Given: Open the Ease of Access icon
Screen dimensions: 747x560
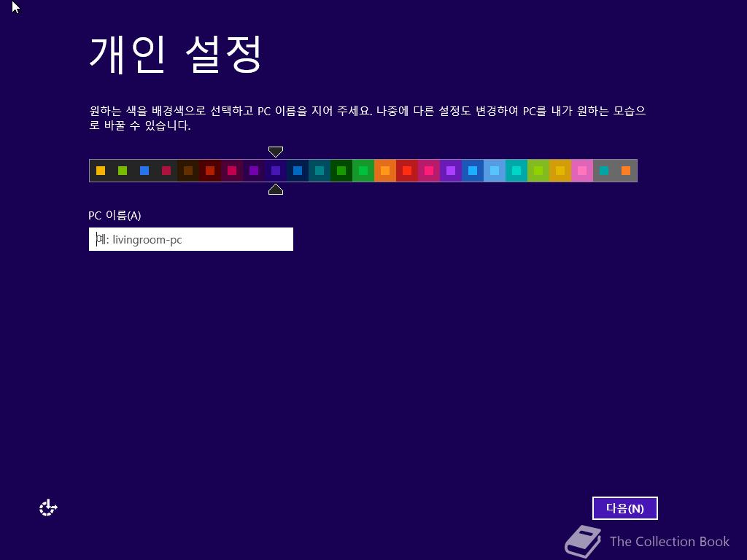Looking at the screenshot, I should click(48, 508).
